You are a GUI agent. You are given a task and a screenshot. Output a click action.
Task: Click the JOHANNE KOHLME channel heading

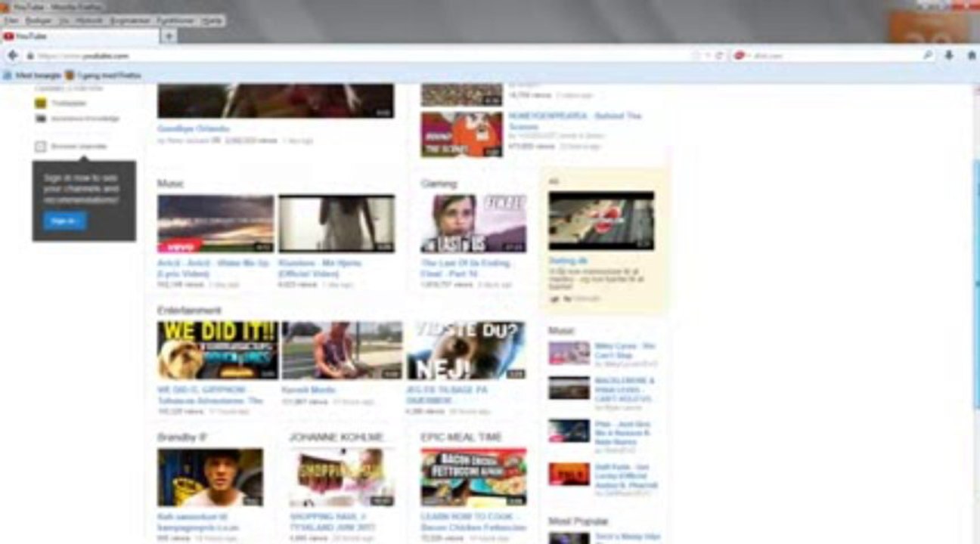click(336, 437)
